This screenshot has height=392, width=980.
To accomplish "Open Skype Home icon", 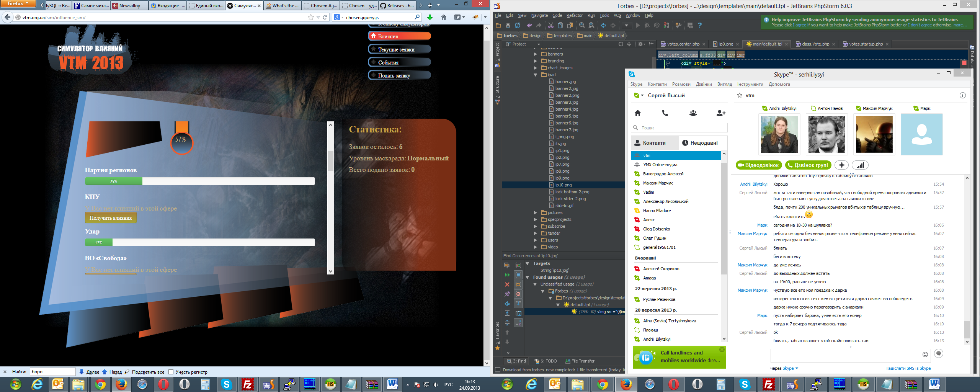I will point(638,113).
